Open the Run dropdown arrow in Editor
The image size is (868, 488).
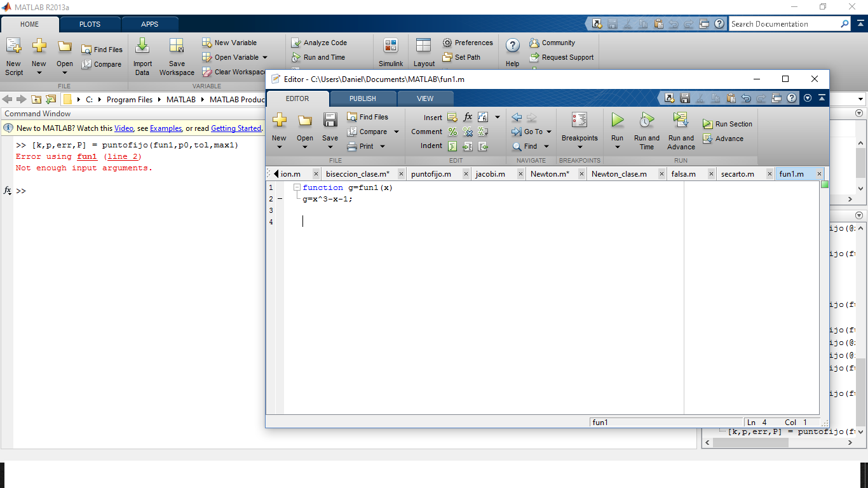(x=617, y=147)
